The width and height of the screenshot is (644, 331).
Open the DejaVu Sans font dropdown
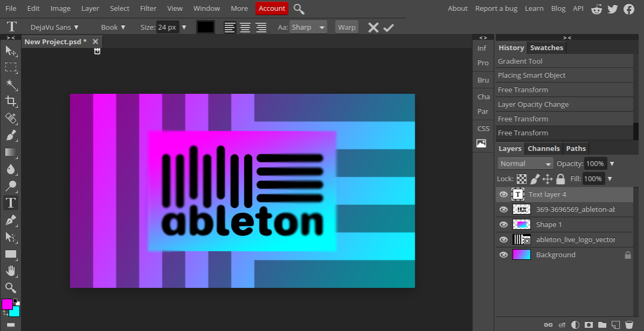54,27
